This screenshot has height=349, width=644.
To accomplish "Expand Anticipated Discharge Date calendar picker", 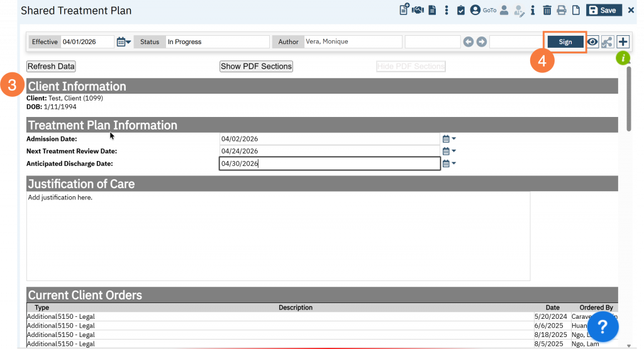I will click(x=448, y=163).
